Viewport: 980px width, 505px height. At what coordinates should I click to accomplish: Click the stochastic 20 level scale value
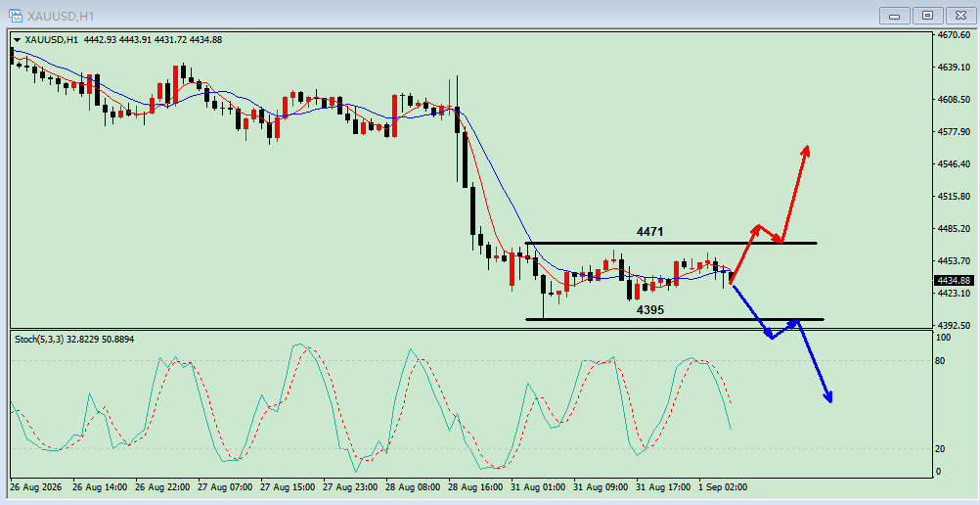point(943,448)
